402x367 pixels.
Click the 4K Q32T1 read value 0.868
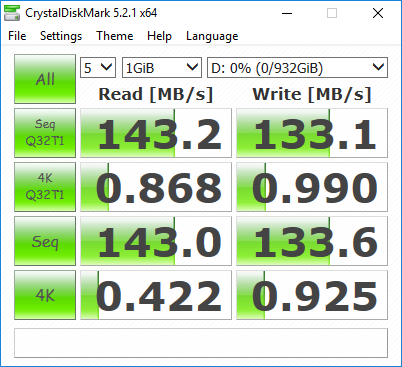(x=156, y=187)
